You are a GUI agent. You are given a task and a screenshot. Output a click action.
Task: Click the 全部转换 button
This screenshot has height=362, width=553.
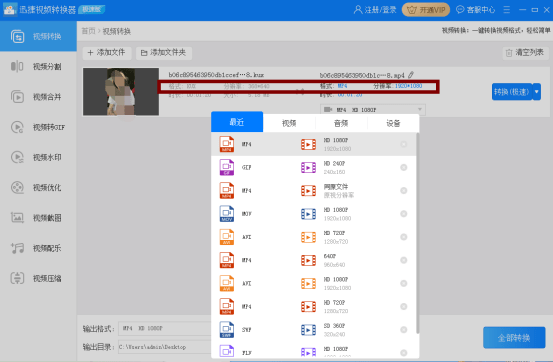[x=514, y=338]
